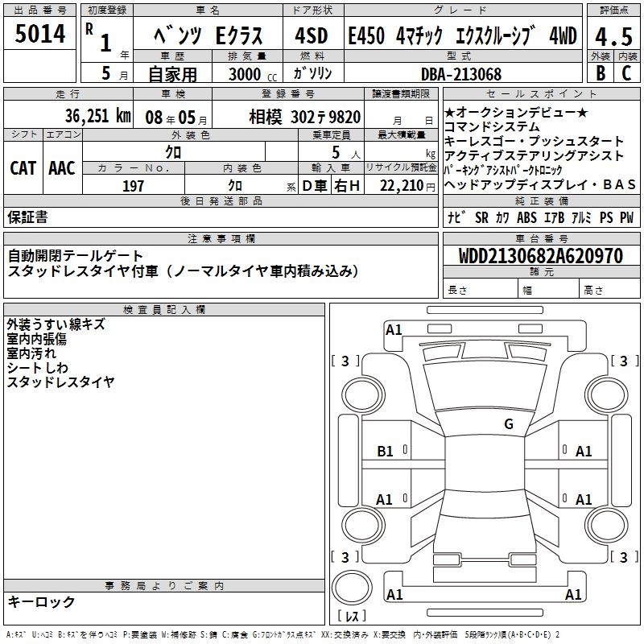Image resolution: width=644 pixels, height=644 pixels.
Task: Select the 注意事項欄 section header
Action: pyautogui.click(x=221, y=238)
